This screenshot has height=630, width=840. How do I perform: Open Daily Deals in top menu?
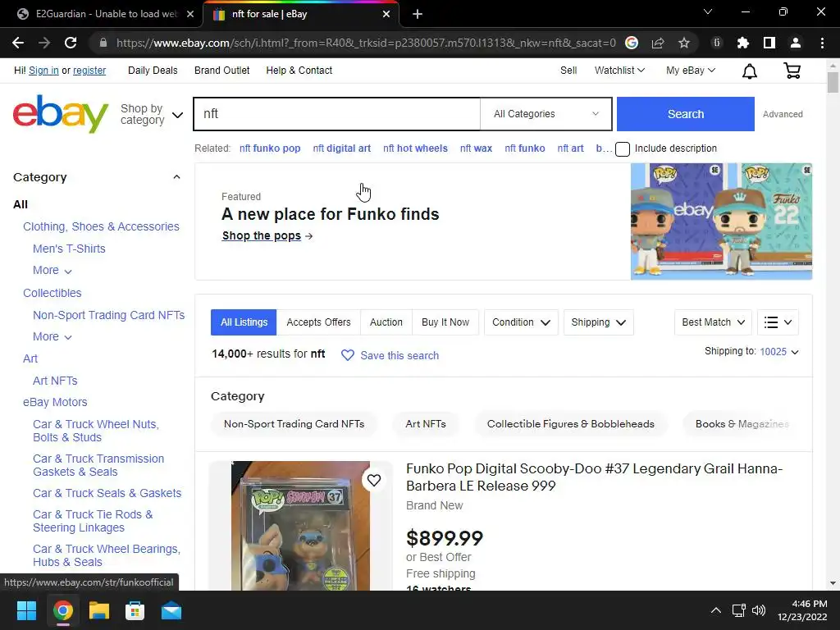pos(153,71)
